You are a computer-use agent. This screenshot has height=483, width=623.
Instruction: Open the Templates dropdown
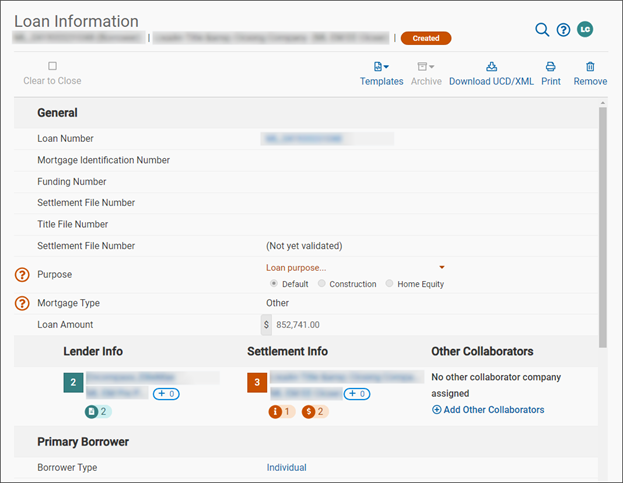pyautogui.click(x=381, y=73)
